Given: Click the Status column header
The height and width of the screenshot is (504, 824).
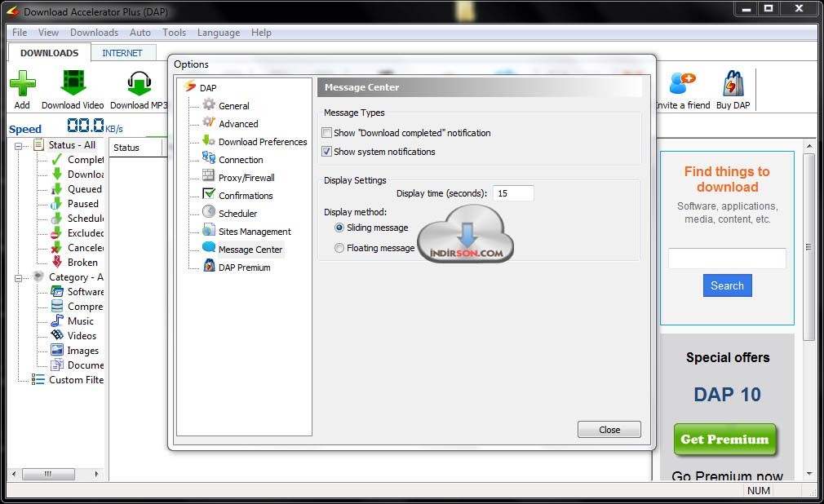Looking at the screenshot, I should pyautogui.click(x=135, y=148).
